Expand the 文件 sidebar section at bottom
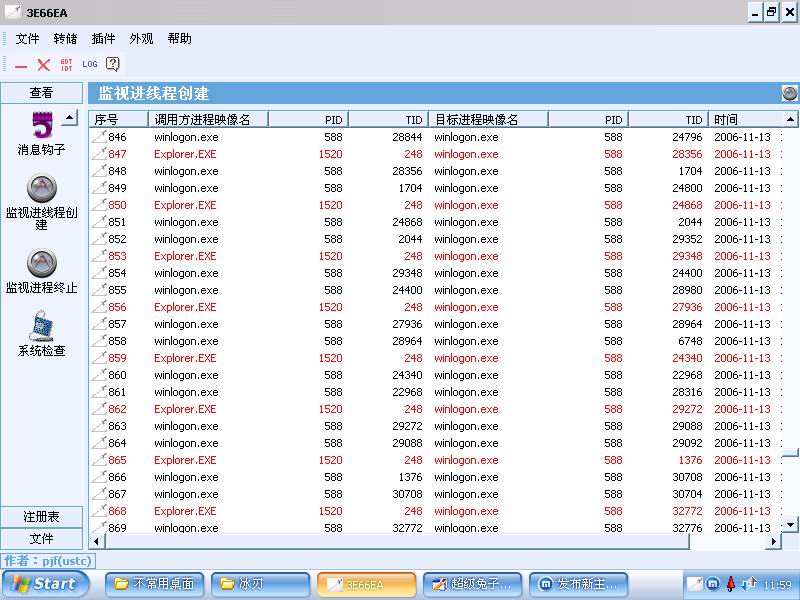This screenshot has width=800, height=600. [x=42, y=539]
